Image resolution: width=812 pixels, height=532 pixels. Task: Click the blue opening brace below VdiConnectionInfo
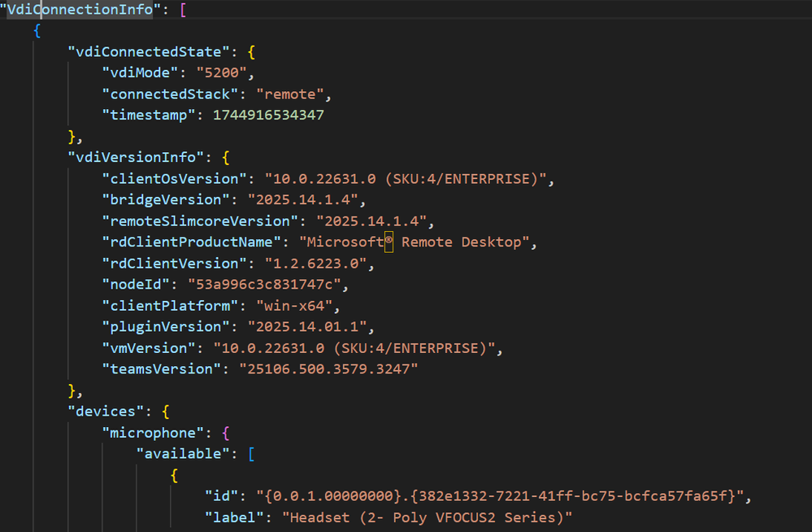(x=37, y=31)
